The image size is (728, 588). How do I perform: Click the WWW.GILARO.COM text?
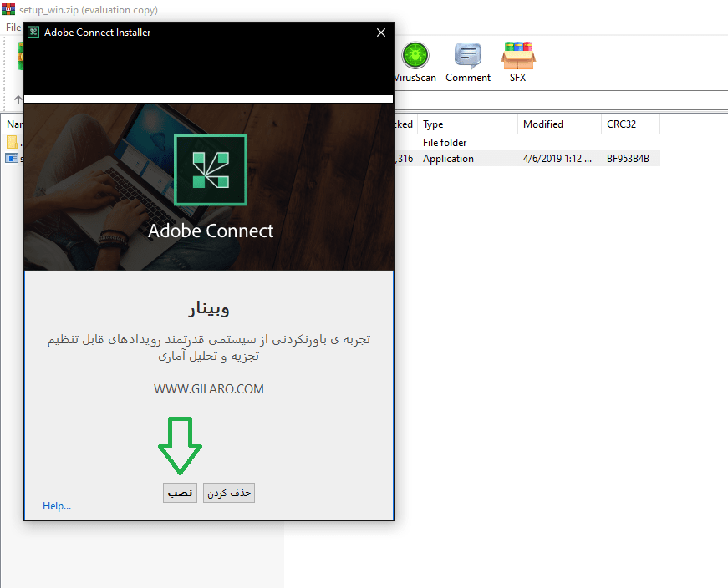(209, 389)
